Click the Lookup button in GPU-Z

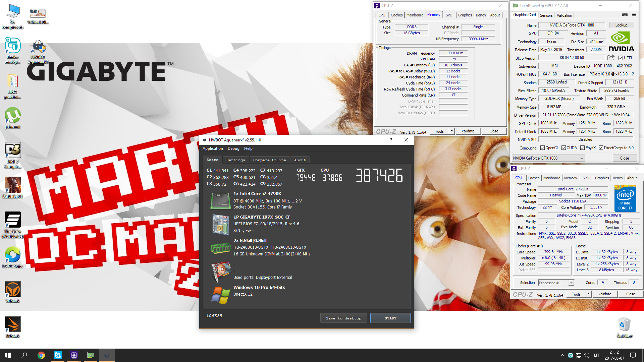click(621, 25)
